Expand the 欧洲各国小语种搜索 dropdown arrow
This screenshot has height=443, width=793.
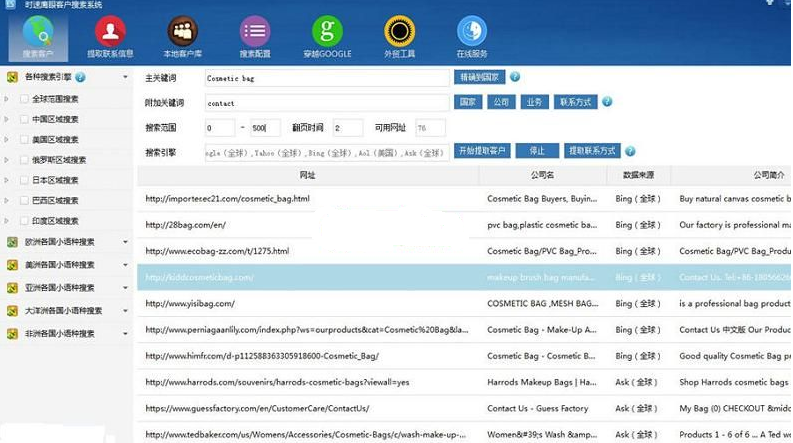[125, 242]
